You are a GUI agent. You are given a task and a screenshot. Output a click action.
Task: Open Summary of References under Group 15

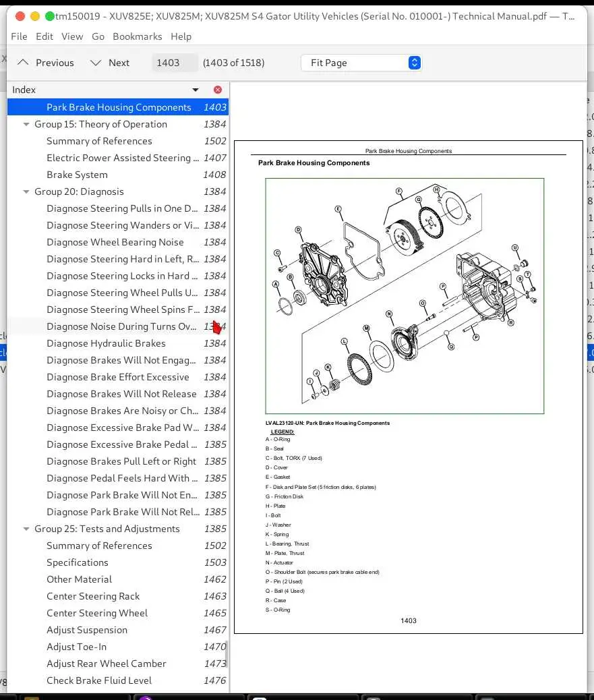(x=118, y=141)
